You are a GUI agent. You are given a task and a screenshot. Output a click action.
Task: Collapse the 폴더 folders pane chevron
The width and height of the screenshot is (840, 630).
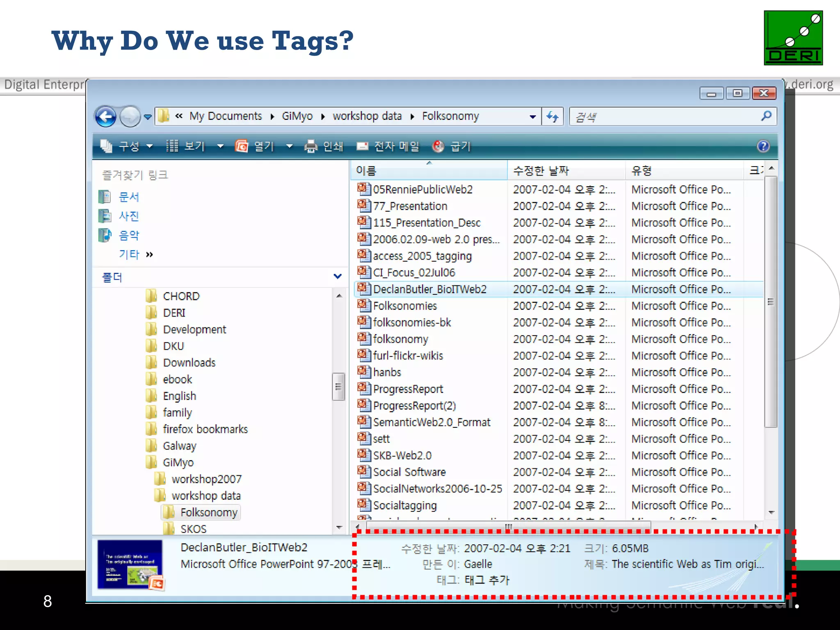[338, 276]
